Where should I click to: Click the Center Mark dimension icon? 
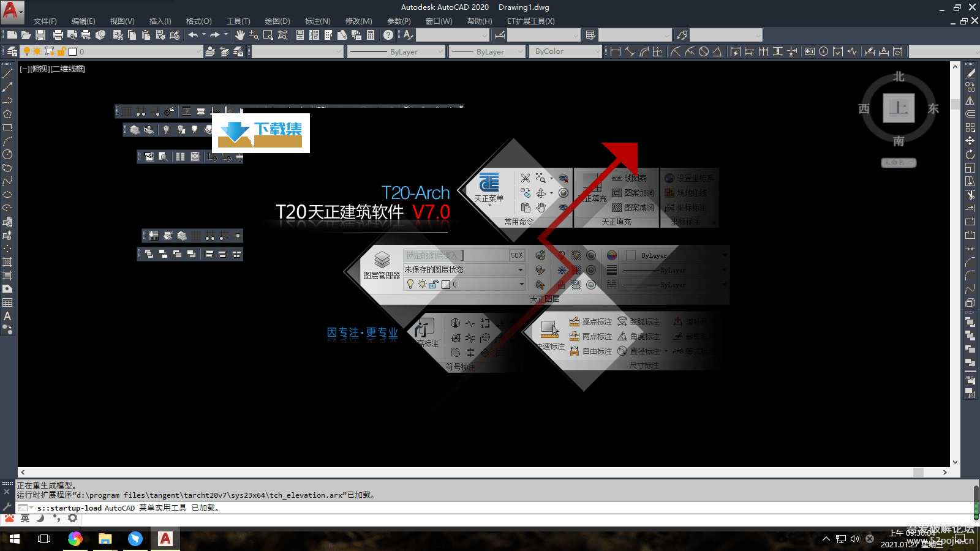click(x=823, y=51)
